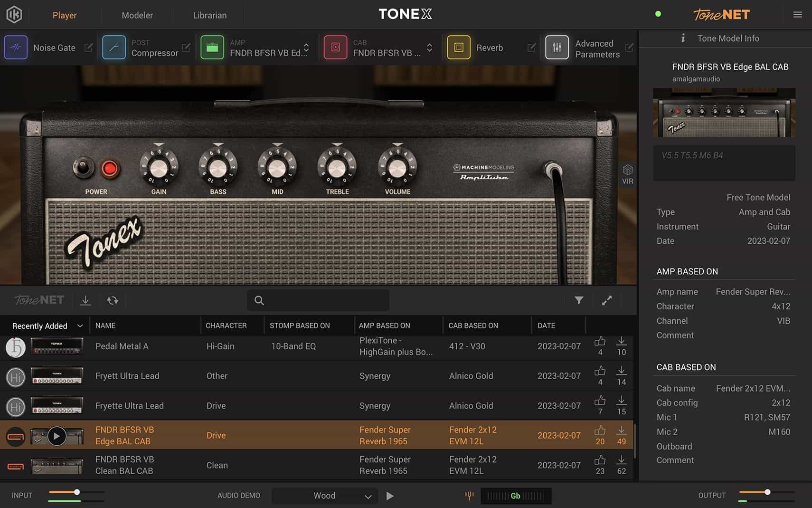Download the Fryette Ultra Lead Drive tone

tap(621, 401)
